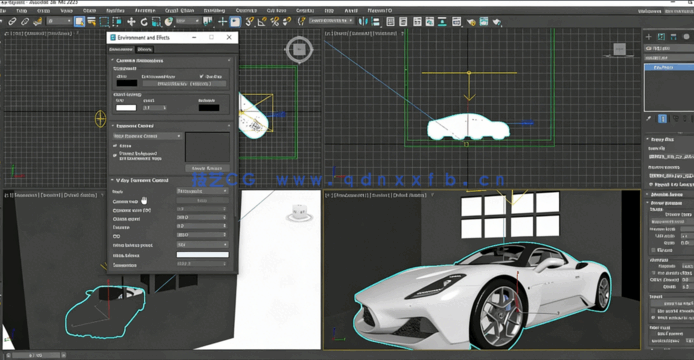Click the Render Preview button
This screenshot has width=694, height=360.
coord(207,168)
